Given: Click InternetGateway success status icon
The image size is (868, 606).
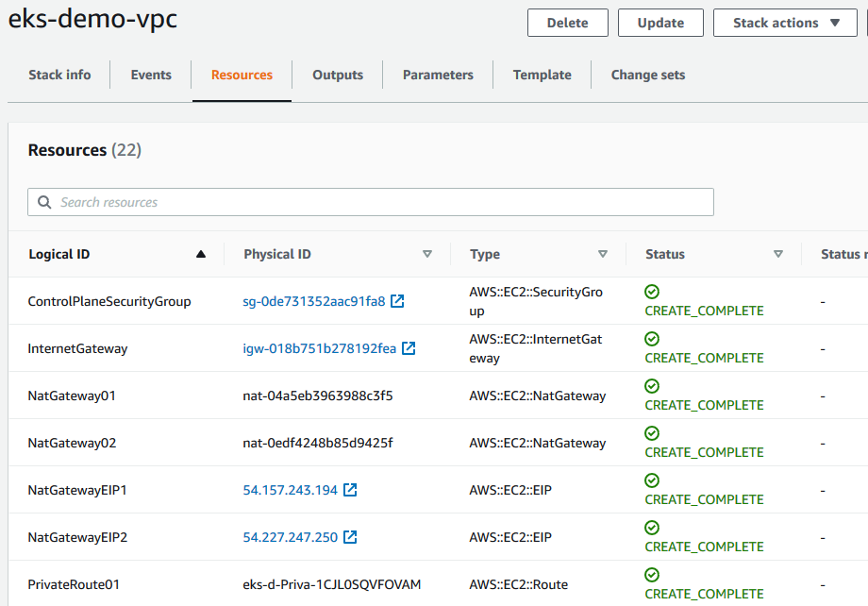Looking at the screenshot, I should point(652,339).
